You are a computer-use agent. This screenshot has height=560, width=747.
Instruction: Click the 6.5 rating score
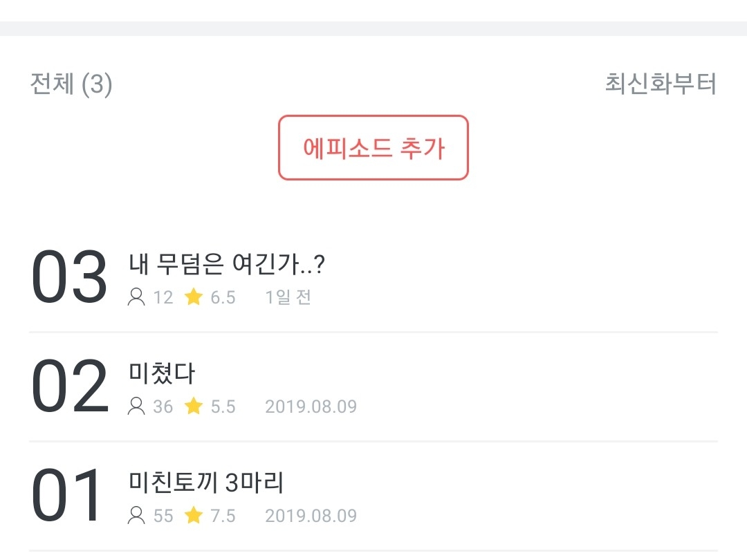point(223,297)
